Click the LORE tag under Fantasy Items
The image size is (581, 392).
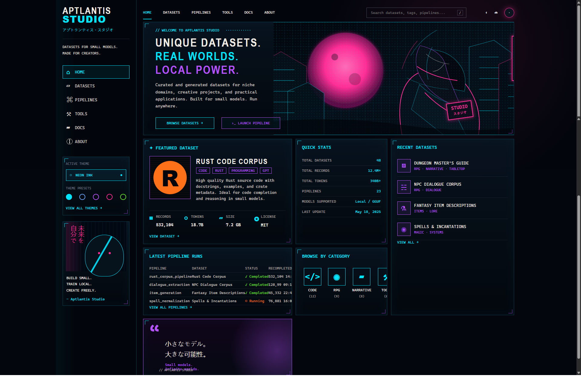tap(434, 211)
